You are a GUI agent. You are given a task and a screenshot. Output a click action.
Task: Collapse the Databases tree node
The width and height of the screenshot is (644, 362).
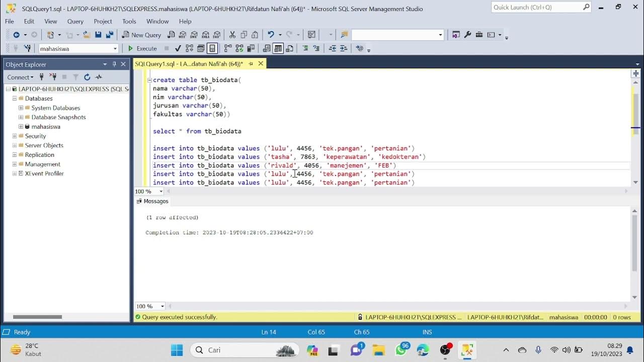15,99
